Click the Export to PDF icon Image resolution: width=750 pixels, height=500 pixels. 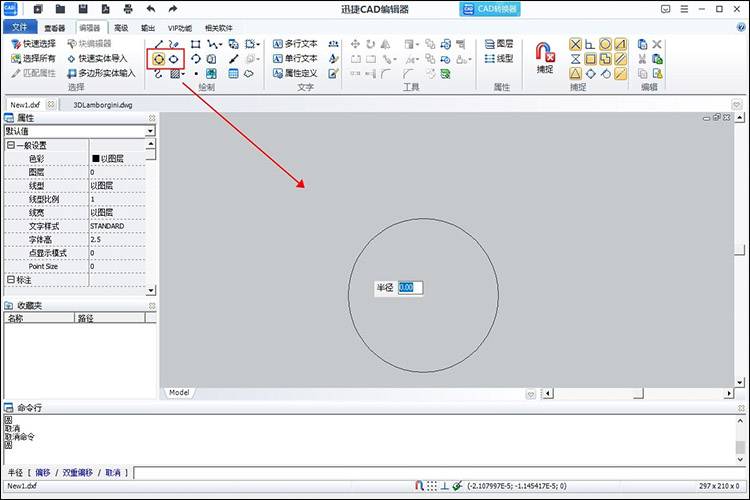(105, 9)
